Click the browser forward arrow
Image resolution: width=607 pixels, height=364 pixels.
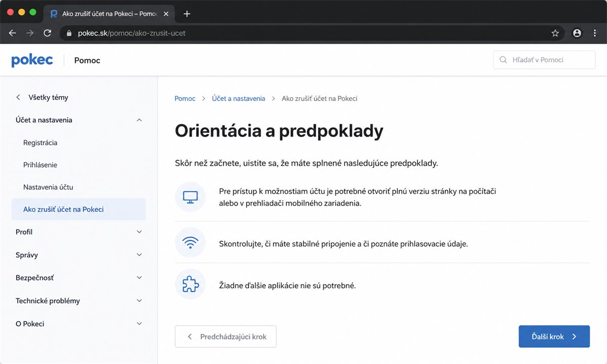(x=30, y=33)
